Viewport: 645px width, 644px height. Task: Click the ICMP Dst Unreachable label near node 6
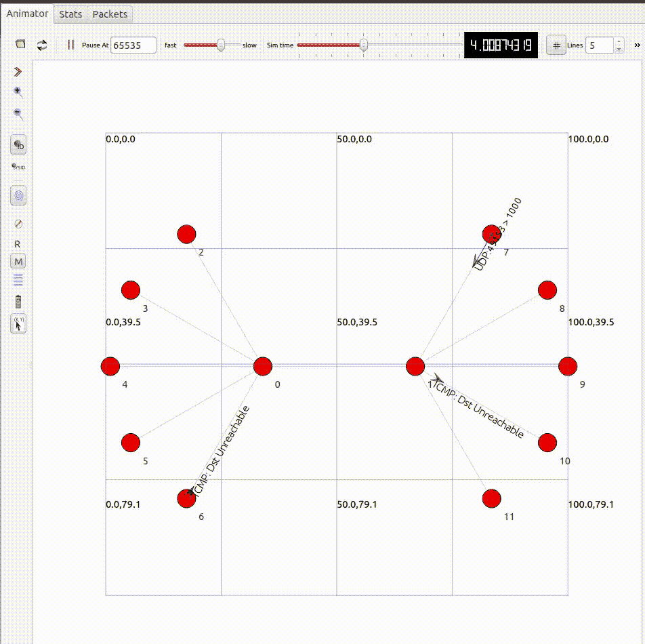(x=221, y=451)
